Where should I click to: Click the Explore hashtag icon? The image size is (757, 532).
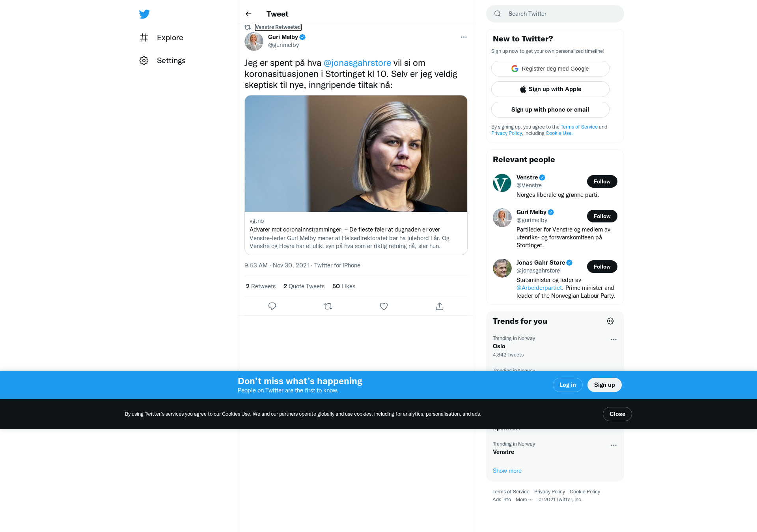(144, 37)
